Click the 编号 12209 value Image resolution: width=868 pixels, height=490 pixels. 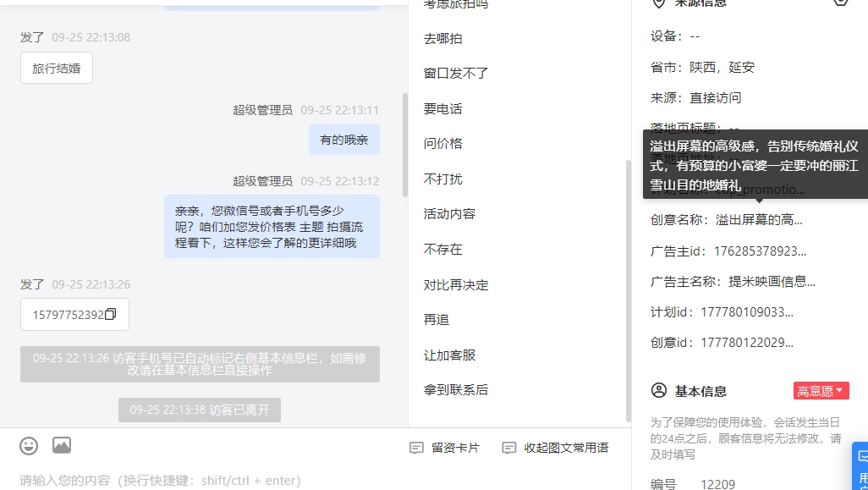tap(718, 484)
